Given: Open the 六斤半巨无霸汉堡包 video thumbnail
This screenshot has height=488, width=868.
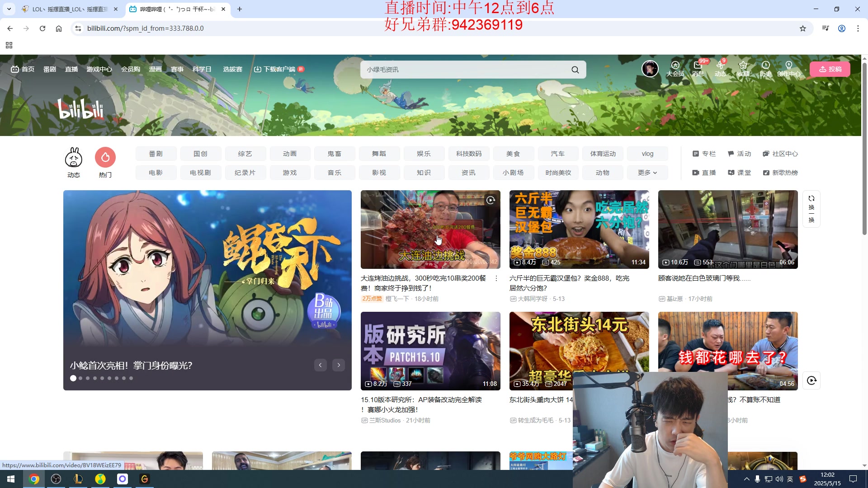Looking at the screenshot, I should point(579,230).
